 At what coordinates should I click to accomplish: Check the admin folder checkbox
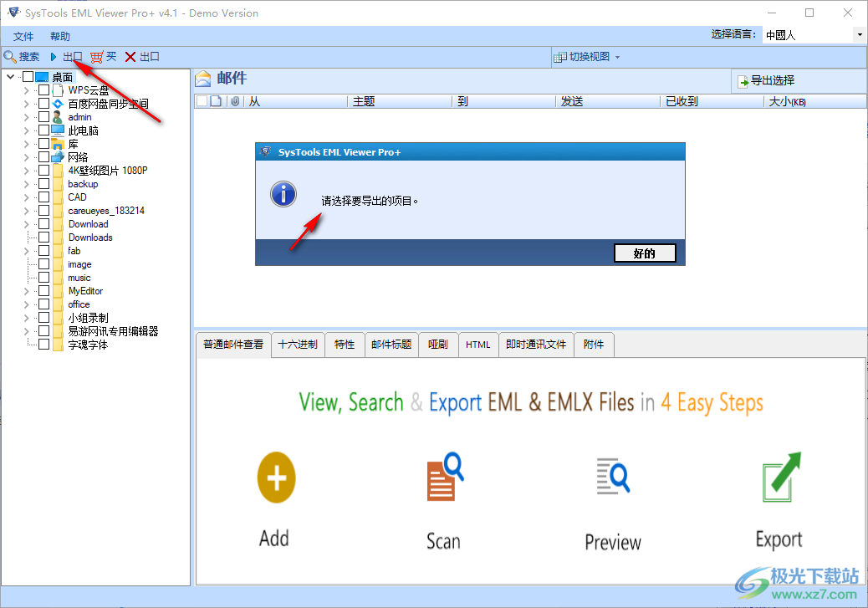[43, 117]
